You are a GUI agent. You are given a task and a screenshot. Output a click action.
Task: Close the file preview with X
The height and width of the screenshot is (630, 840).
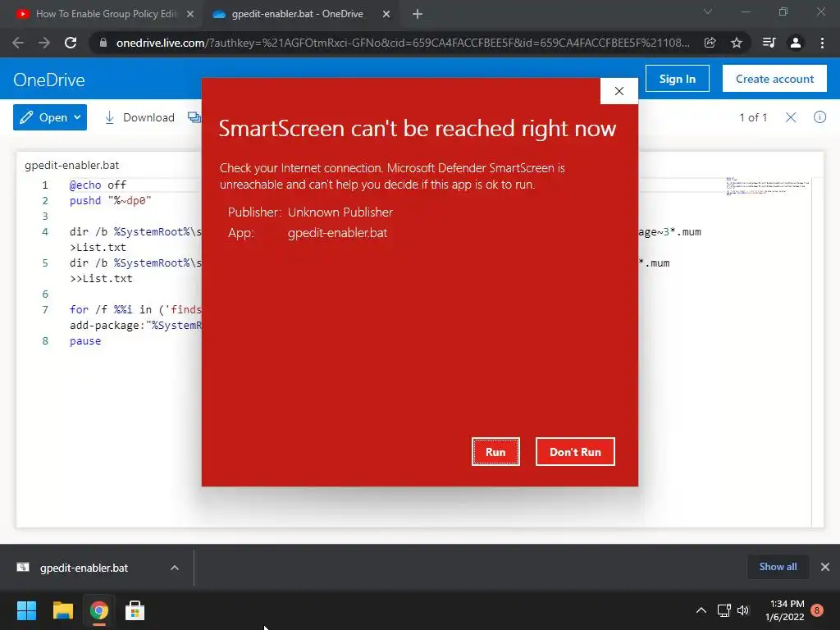[791, 117]
